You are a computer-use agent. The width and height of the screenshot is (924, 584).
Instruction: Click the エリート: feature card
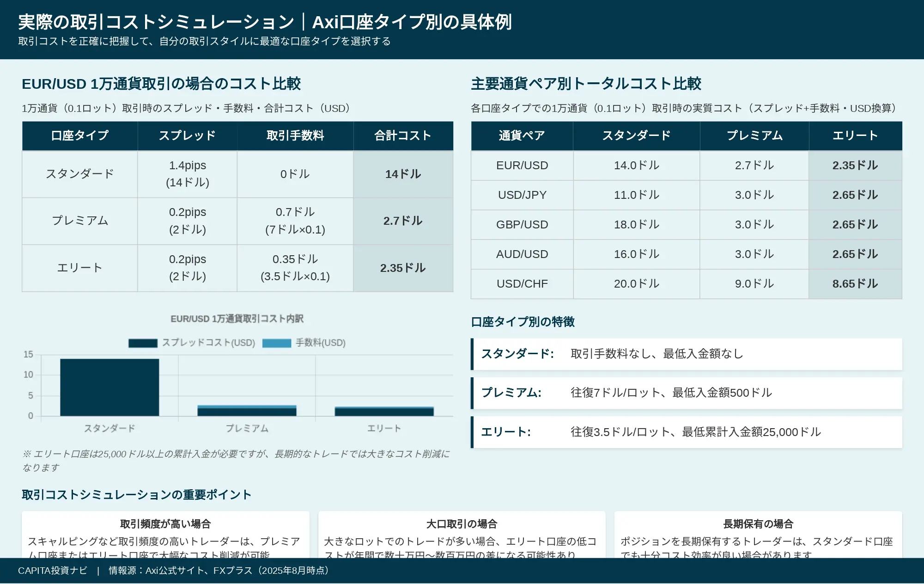pyautogui.click(x=687, y=432)
